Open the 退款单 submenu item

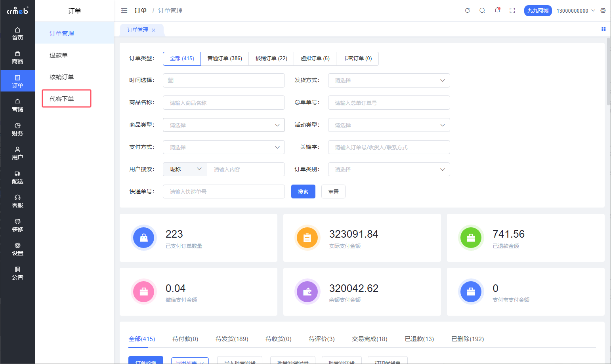click(74, 55)
